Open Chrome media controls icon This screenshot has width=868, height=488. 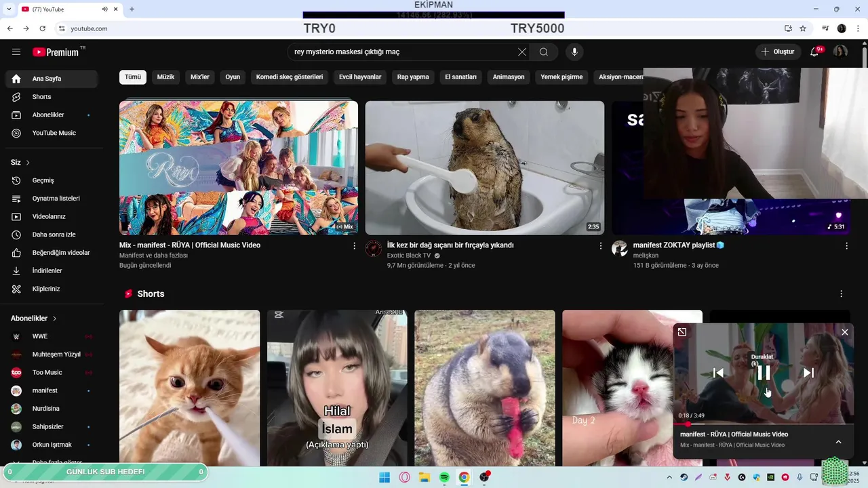click(x=825, y=28)
